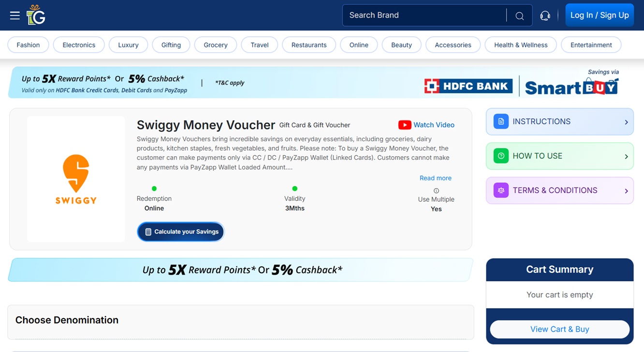Expand the Instructions panel chevron
Image resolution: width=644 pixels, height=352 pixels.
[x=626, y=122]
